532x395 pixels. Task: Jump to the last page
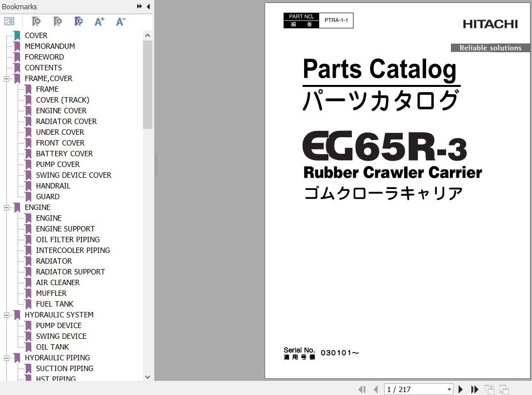point(474,389)
